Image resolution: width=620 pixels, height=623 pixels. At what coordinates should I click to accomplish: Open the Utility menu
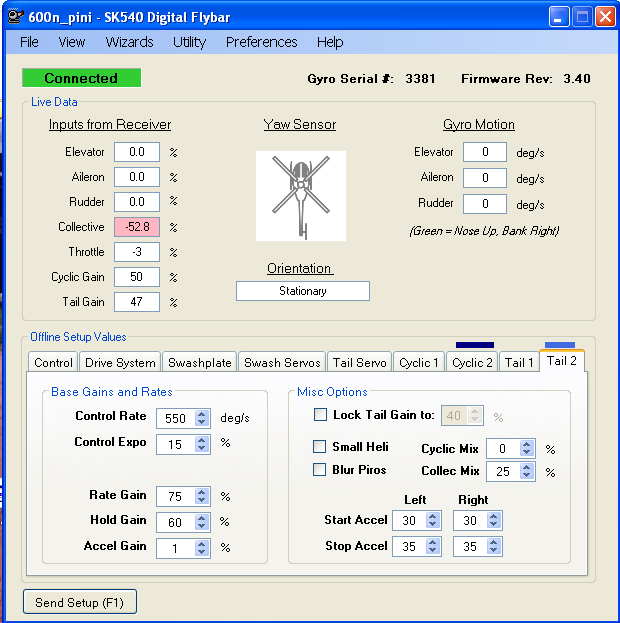point(189,42)
